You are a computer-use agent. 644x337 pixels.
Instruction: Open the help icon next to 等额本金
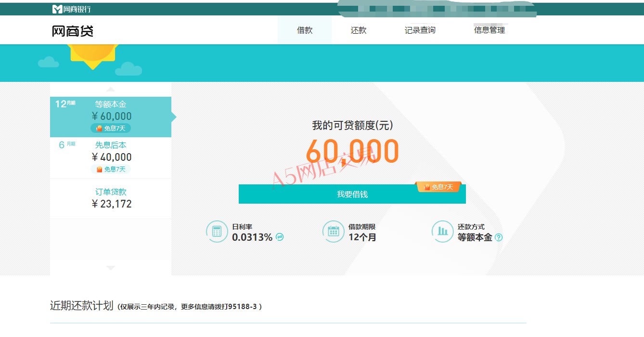click(499, 237)
